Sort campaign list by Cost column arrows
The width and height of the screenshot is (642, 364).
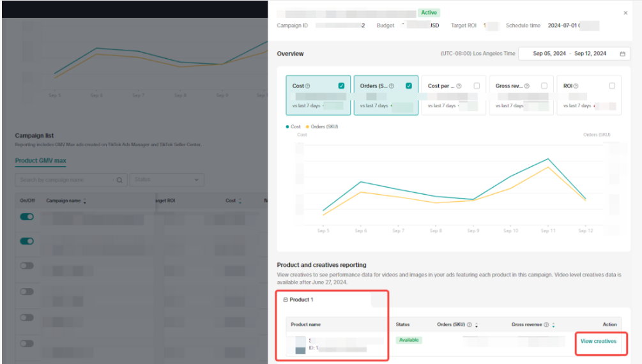(x=240, y=201)
